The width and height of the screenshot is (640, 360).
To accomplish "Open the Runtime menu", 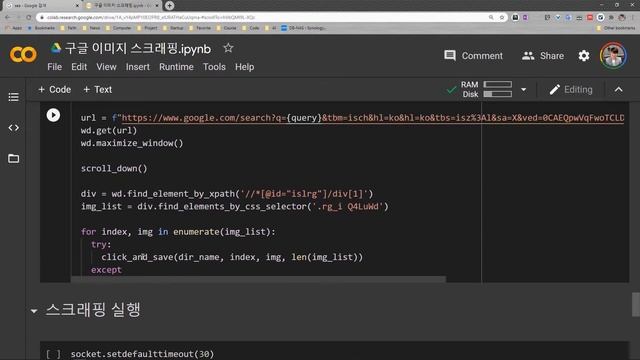I will (176, 67).
